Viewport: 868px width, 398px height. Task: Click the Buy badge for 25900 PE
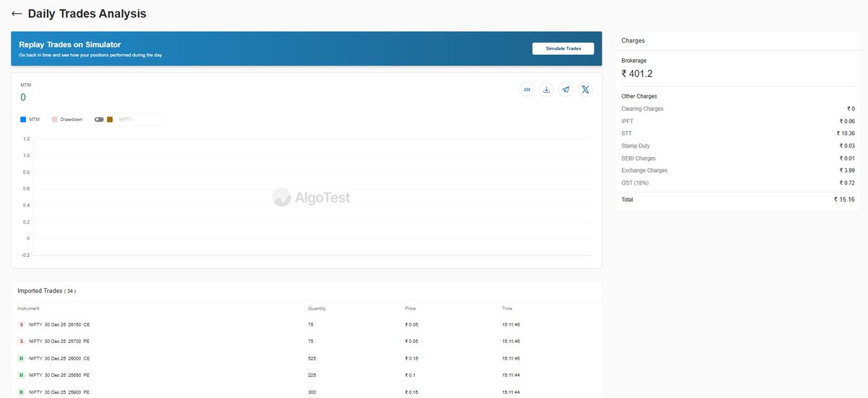click(x=21, y=391)
